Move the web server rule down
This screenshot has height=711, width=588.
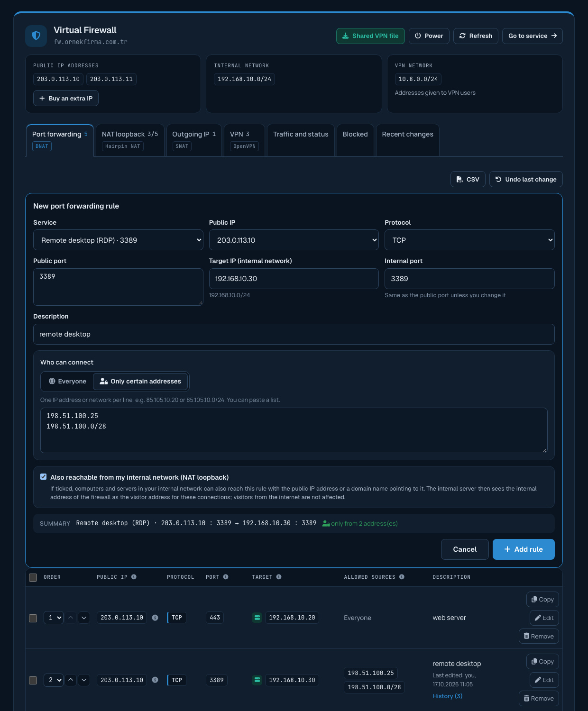(84, 618)
